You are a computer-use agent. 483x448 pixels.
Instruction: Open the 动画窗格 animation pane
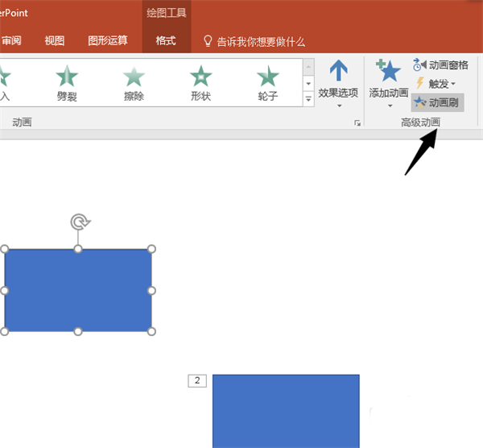coord(440,65)
